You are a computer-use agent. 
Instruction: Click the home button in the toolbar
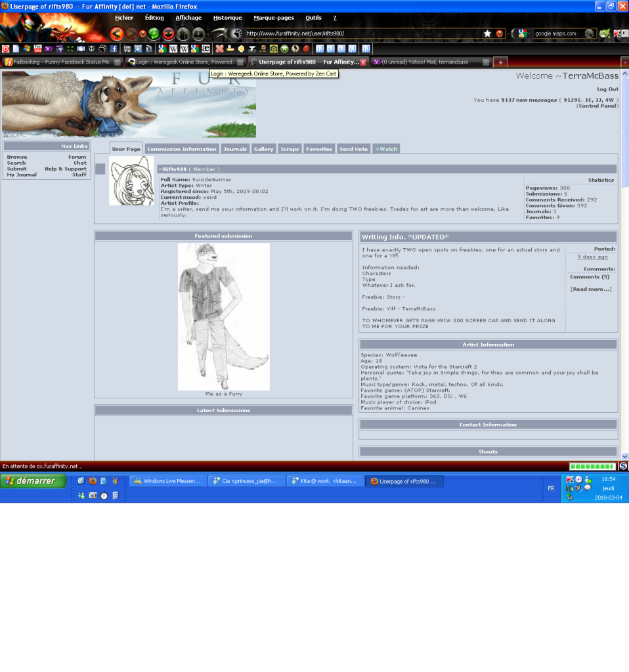pos(183,33)
